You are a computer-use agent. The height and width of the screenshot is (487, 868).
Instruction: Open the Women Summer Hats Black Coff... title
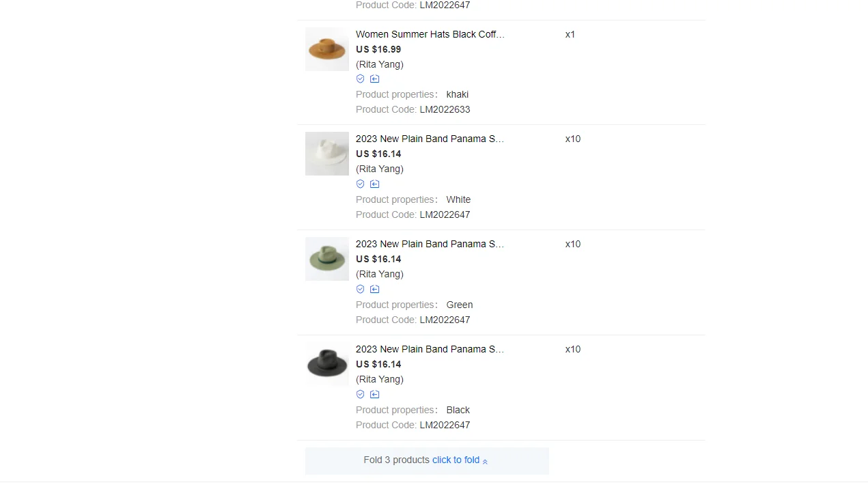430,34
